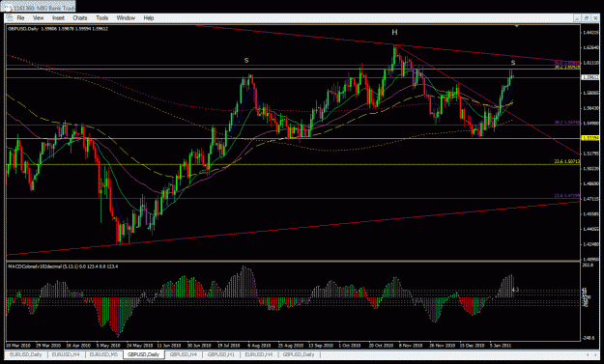604x364 pixels.
Task: Select the GBPUSD,H4 chart tab
Action: [x=184, y=354]
